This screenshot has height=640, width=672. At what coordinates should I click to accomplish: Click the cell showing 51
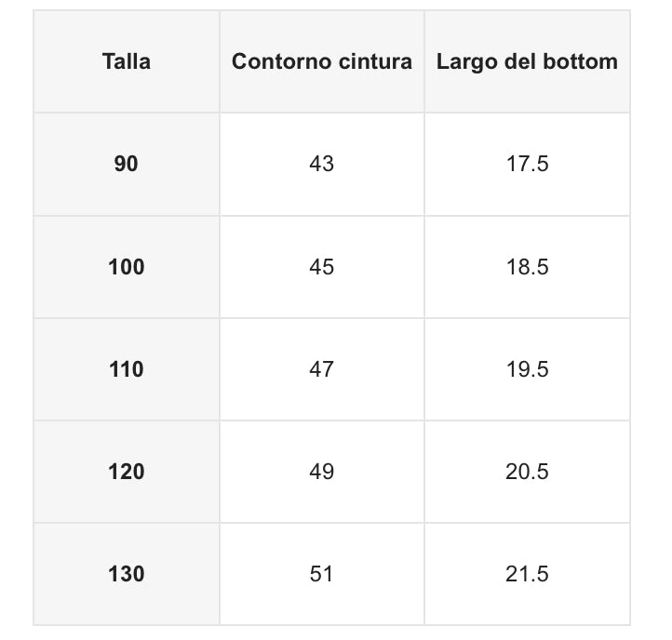coord(321,574)
